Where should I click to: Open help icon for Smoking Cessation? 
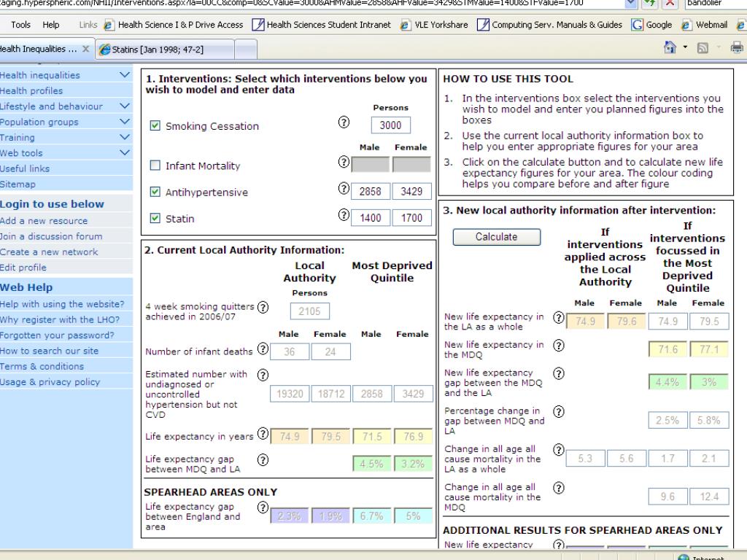(x=344, y=122)
